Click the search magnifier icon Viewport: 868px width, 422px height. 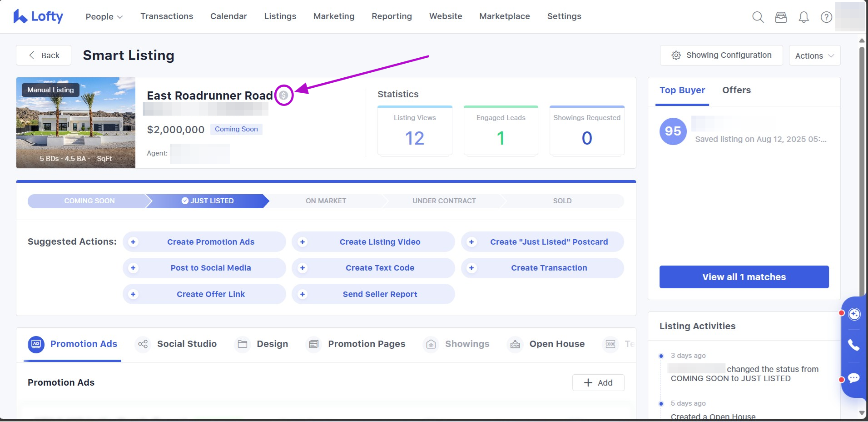tap(758, 17)
